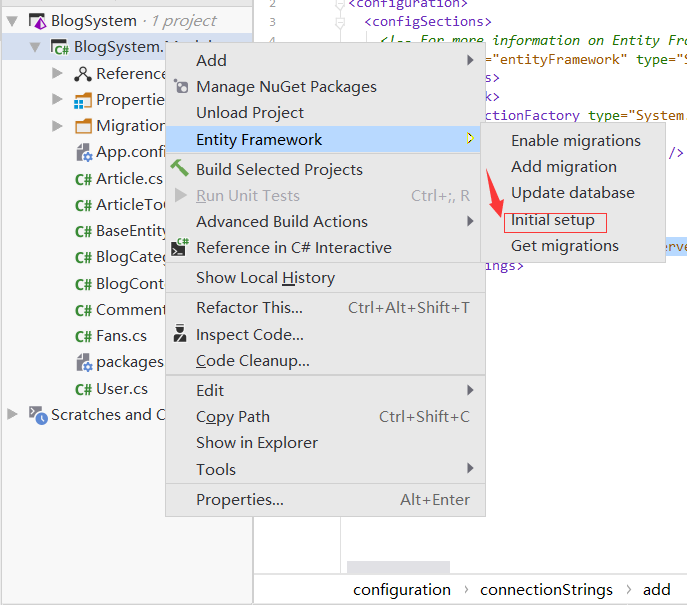Choose Update database
687x605 pixels.
tap(573, 193)
